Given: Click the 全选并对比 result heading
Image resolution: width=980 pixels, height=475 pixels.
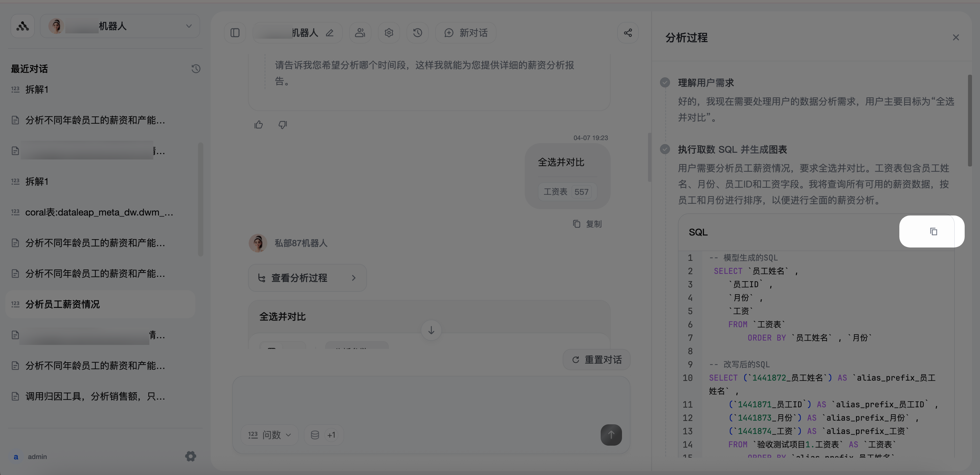Looking at the screenshot, I should pyautogui.click(x=282, y=317).
